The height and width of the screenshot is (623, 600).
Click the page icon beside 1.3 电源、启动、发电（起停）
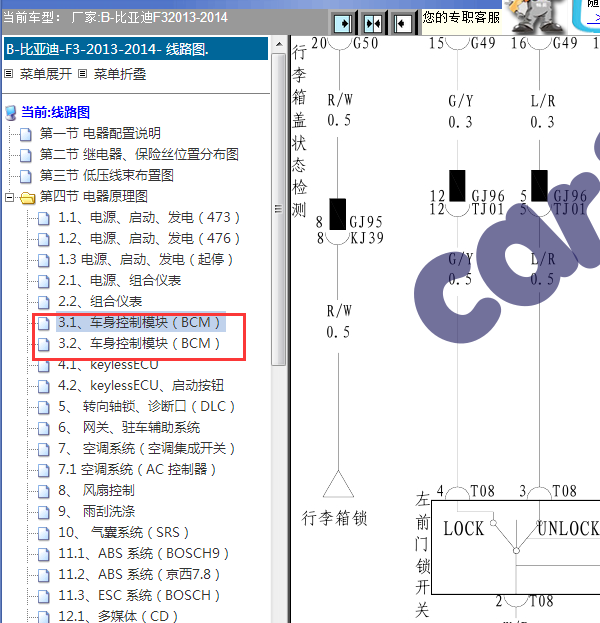pyautogui.click(x=44, y=260)
